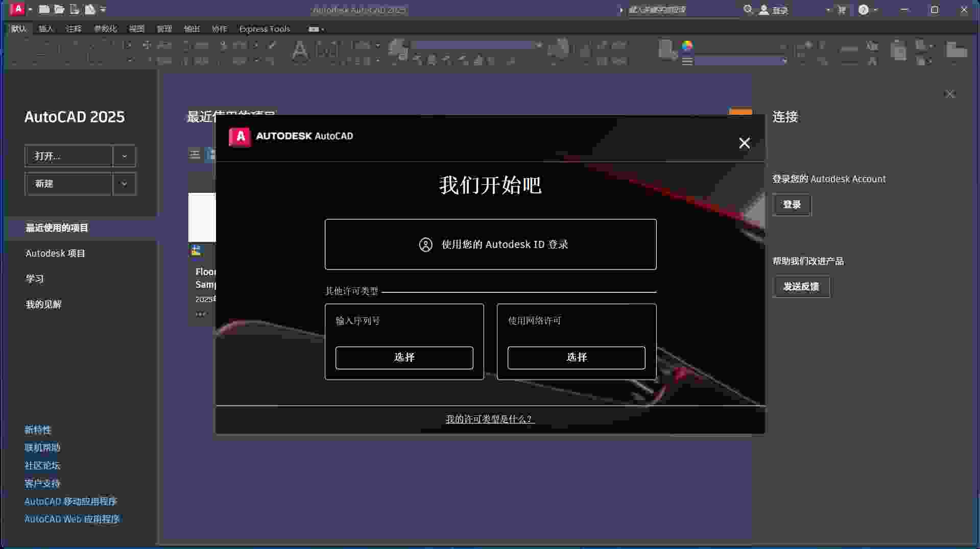The width and height of the screenshot is (980, 549).
Task: Open the quick access toolbar customize dropdown
Action: click(x=104, y=9)
